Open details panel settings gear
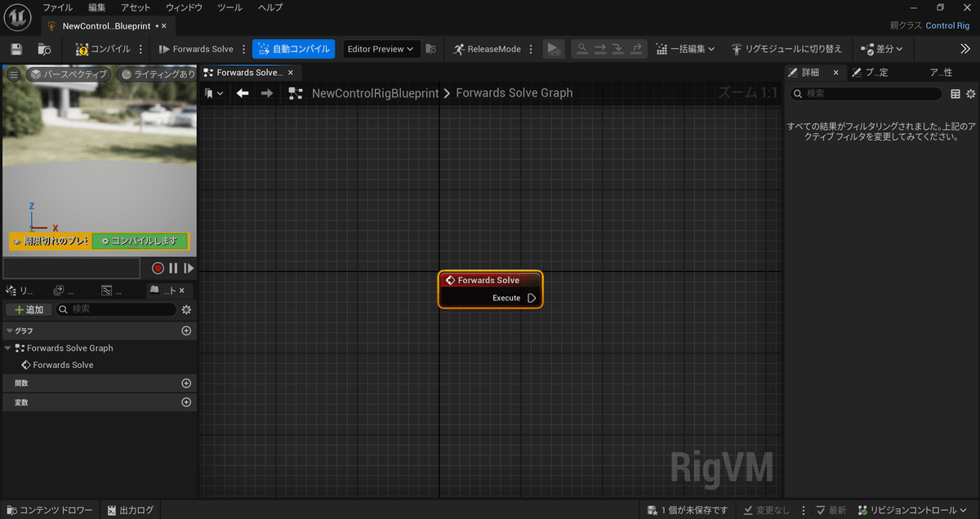980x519 pixels. (971, 94)
